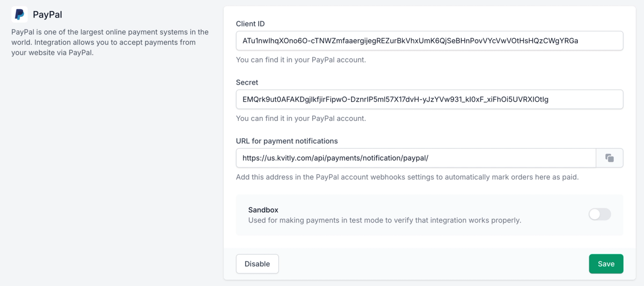Click the Sandbox label text

tap(263, 210)
